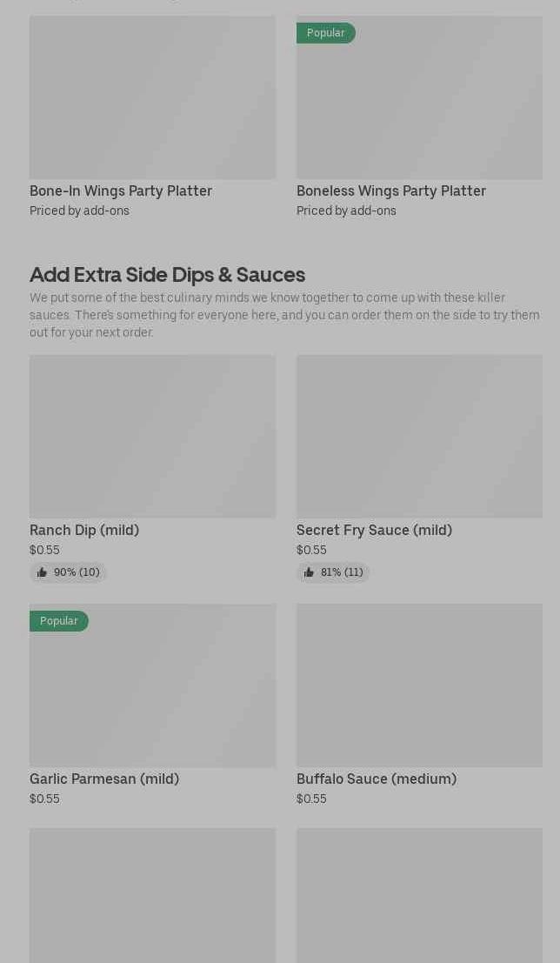560x963 pixels.
Task: Open the Buffalo Sauce (medium) image
Action: [419, 685]
